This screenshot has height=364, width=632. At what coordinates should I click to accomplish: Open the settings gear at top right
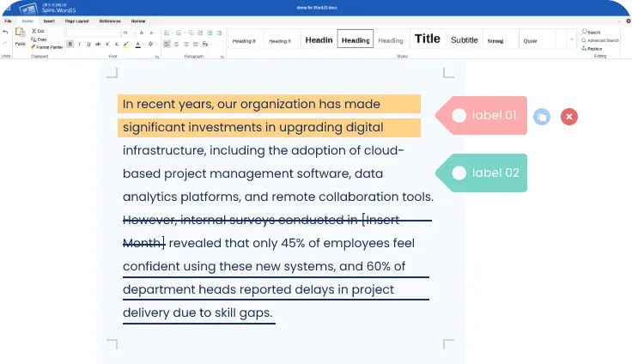pos(628,20)
